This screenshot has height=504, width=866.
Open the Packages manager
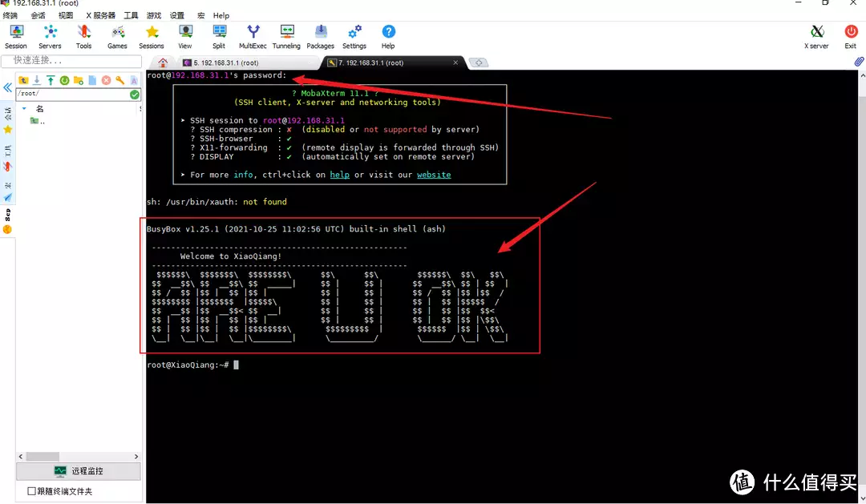click(x=320, y=36)
